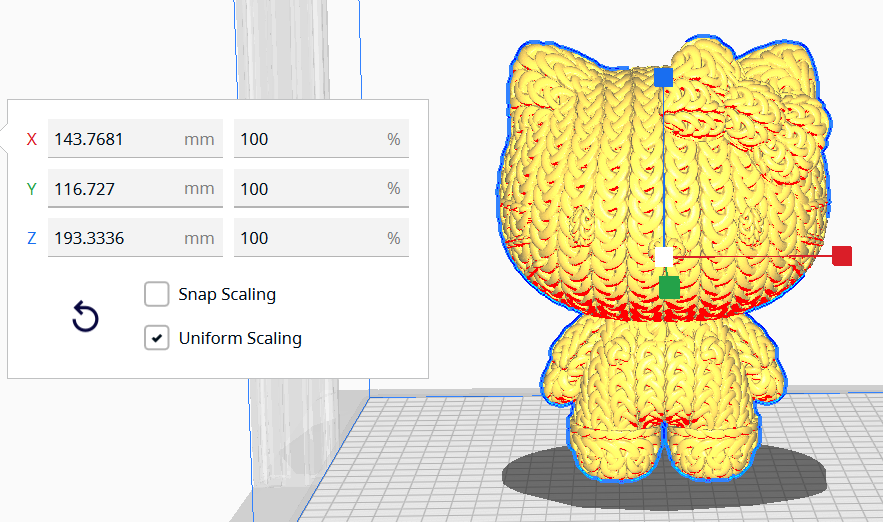The height and width of the screenshot is (522, 883).
Task: Click the blue Z axis label
Action: point(32,238)
